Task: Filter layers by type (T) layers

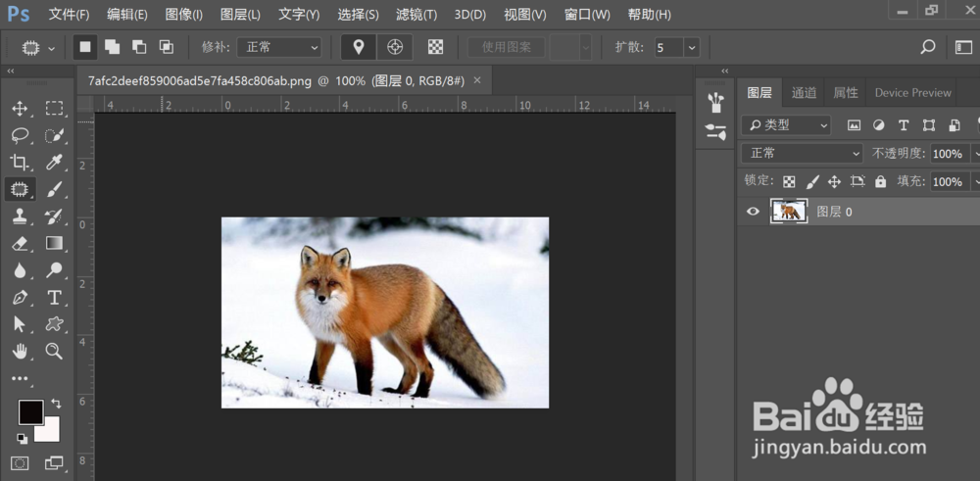Action: (904, 125)
